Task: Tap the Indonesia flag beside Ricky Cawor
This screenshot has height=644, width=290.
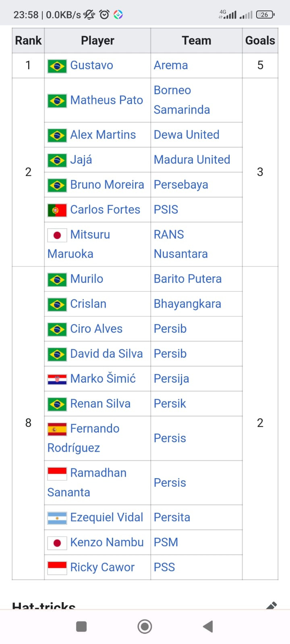Action: 57,568
